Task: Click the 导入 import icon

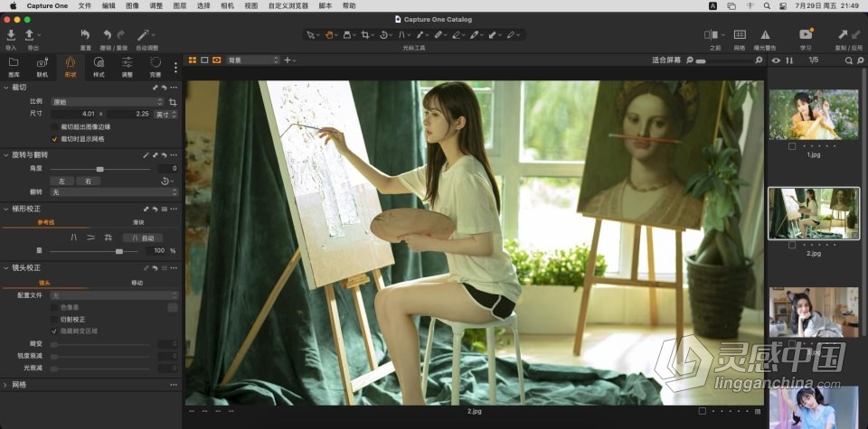Action: [x=11, y=35]
